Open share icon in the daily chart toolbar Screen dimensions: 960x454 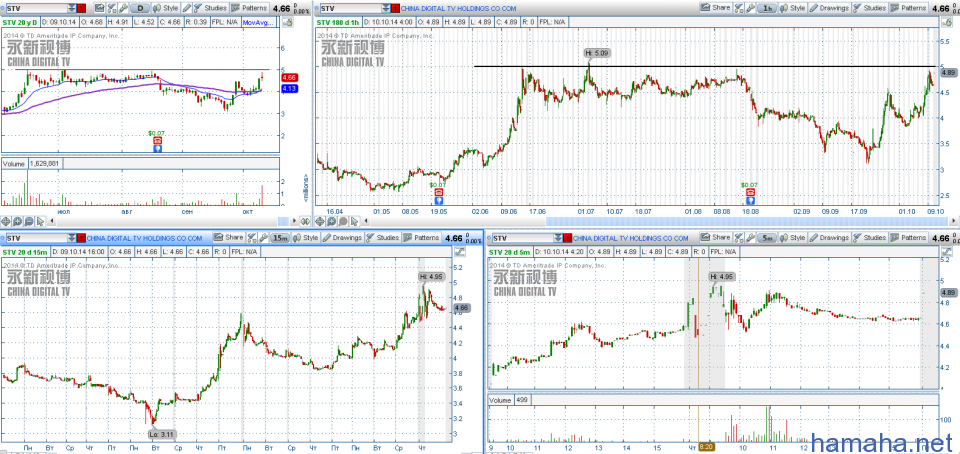pos(99,8)
